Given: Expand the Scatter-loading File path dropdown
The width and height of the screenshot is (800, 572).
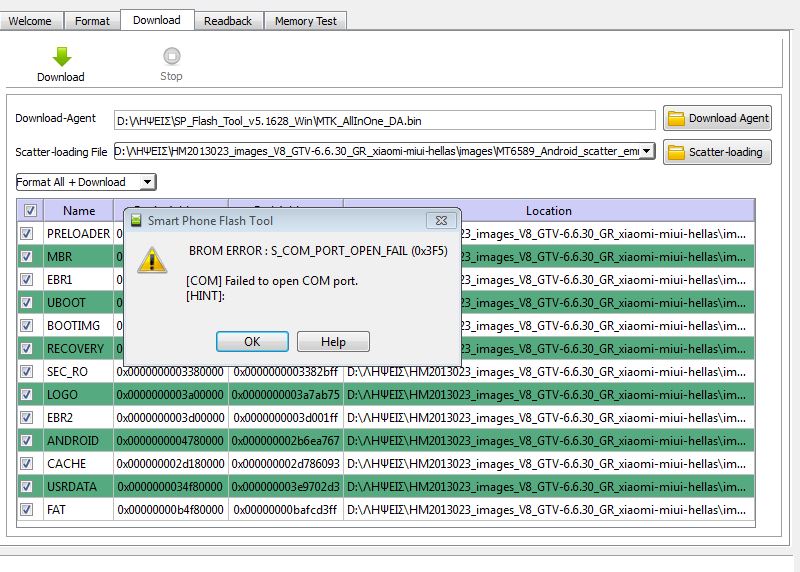Looking at the screenshot, I should coord(646,151).
